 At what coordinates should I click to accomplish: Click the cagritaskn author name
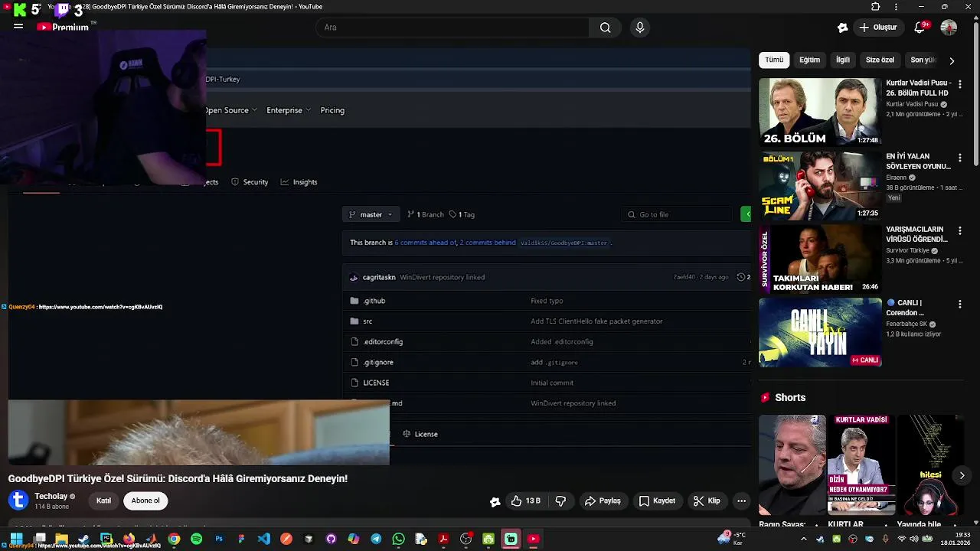point(379,277)
